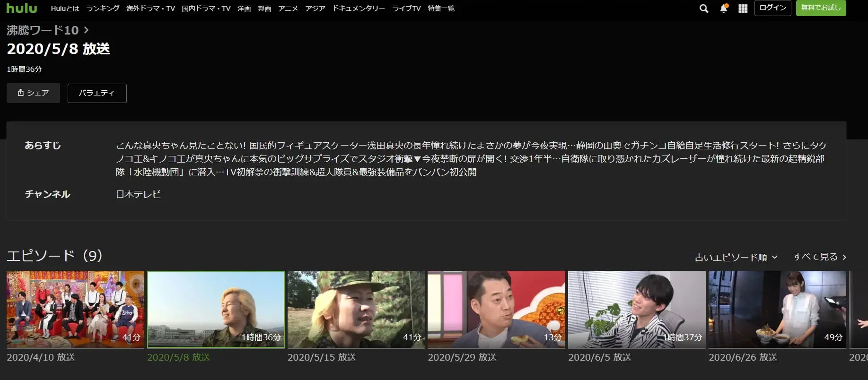Expand the 古いエピソード順 sort dropdown
The image size is (868, 380).
tap(736, 257)
